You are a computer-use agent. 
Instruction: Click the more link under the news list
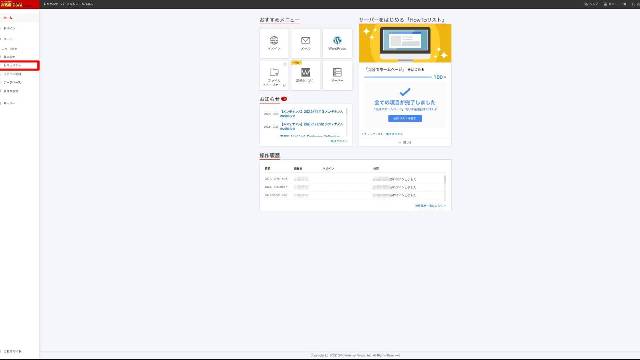coord(339,141)
